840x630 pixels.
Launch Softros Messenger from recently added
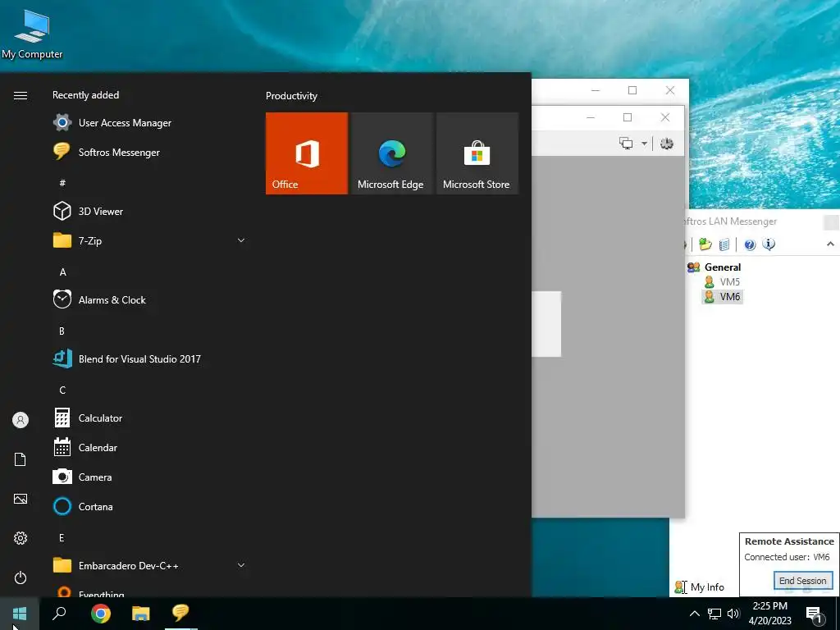[150, 152]
